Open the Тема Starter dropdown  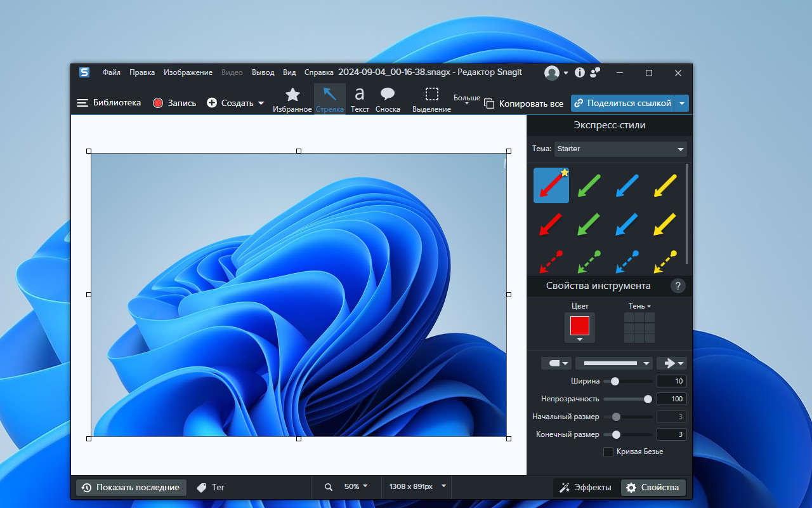click(x=620, y=149)
